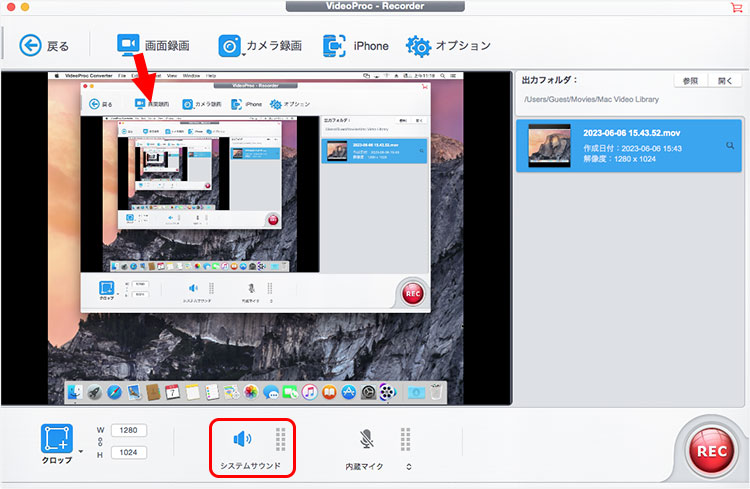Click the クロップ crop region icon
The image size is (750, 489).
[57, 438]
